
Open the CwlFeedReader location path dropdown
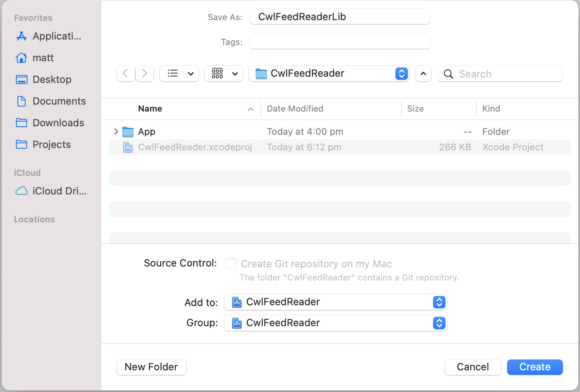pyautogui.click(x=329, y=74)
